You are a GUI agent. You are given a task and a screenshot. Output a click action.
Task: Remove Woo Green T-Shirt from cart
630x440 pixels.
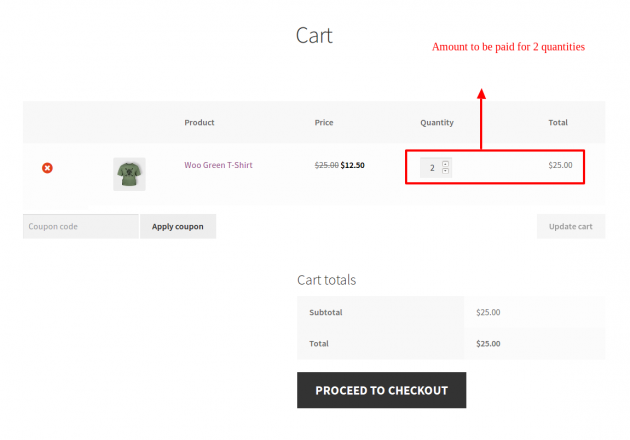click(x=47, y=168)
